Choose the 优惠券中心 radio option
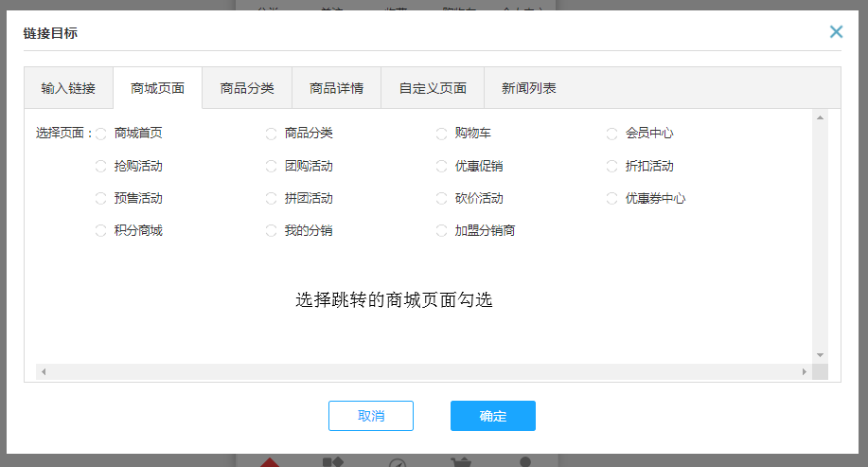This screenshot has height=467, width=868. [x=612, y=198]
